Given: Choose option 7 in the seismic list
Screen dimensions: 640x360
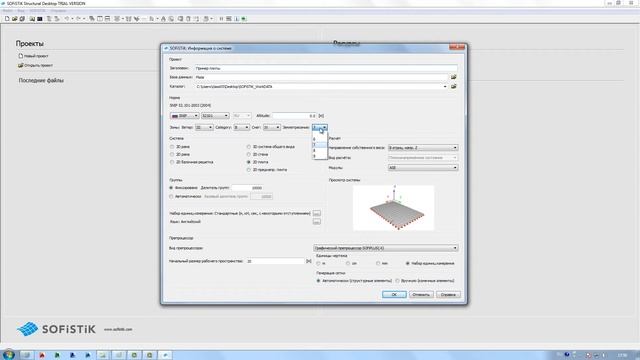Looking at the screenshot, I should click(320, 145).
